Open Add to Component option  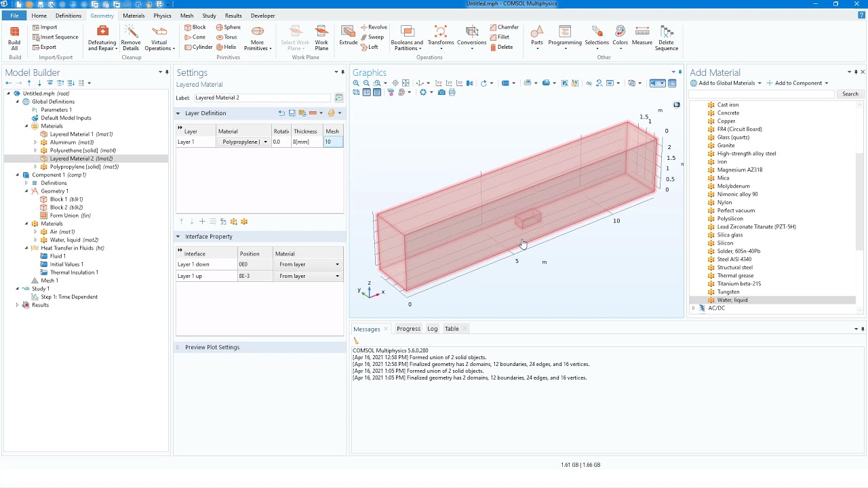[797, 83]
